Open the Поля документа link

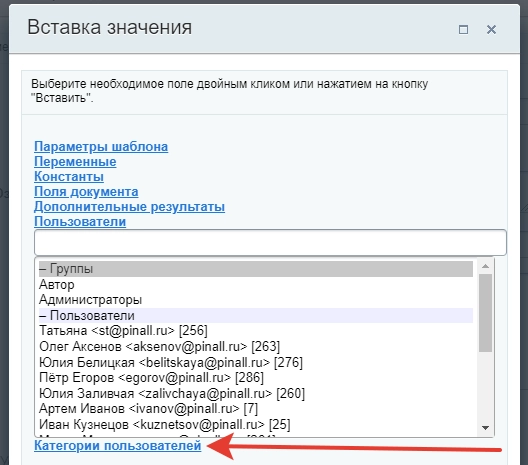[86, 192]
